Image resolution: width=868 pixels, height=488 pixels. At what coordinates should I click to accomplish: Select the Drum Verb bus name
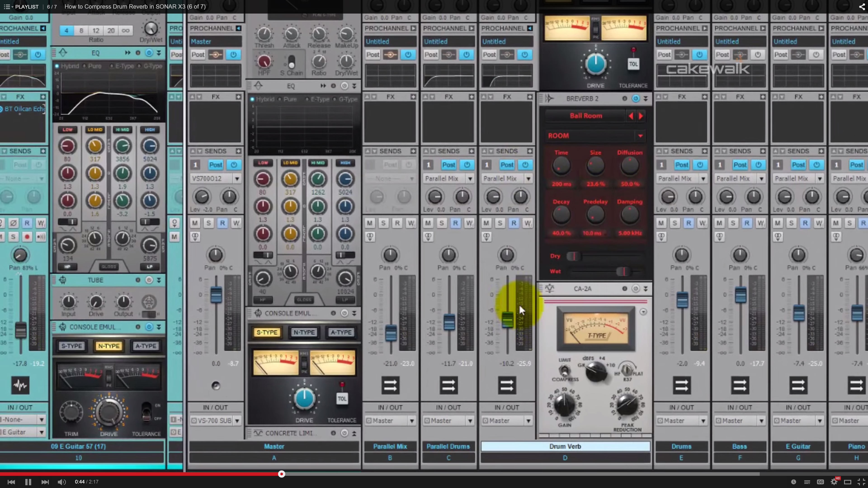point(565,446)
